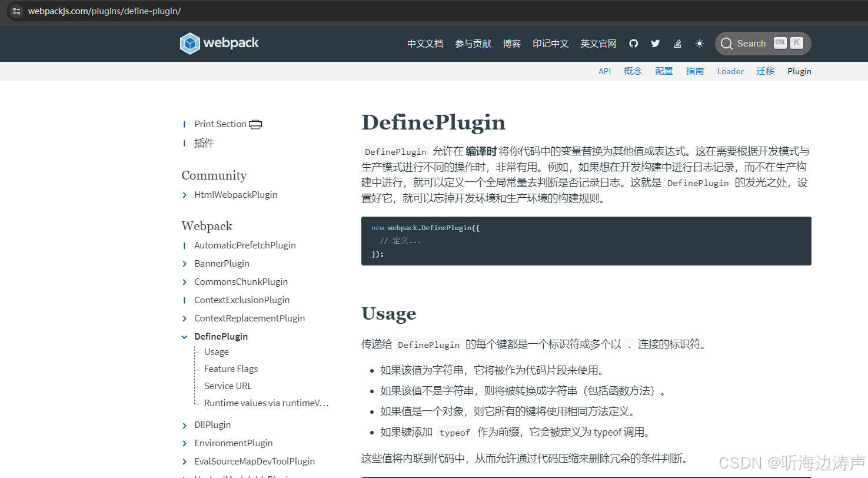Open 博客 in top navigation

512,44
